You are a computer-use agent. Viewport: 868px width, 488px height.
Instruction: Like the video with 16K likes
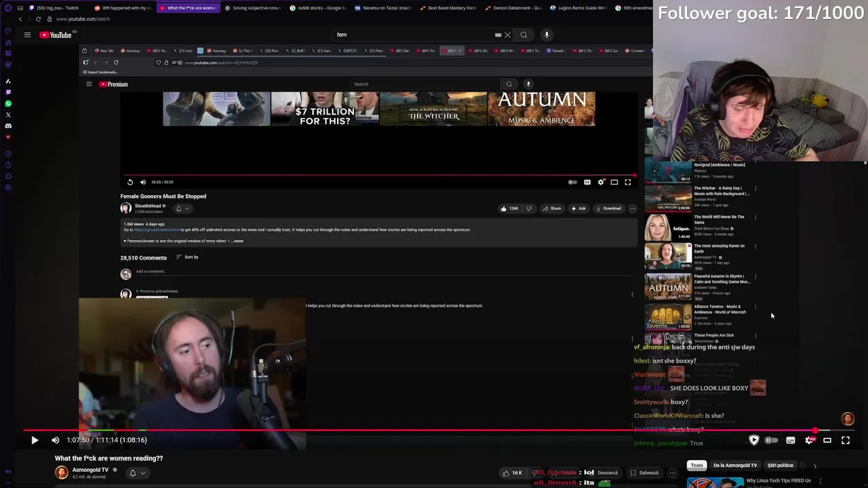point(512,473)
